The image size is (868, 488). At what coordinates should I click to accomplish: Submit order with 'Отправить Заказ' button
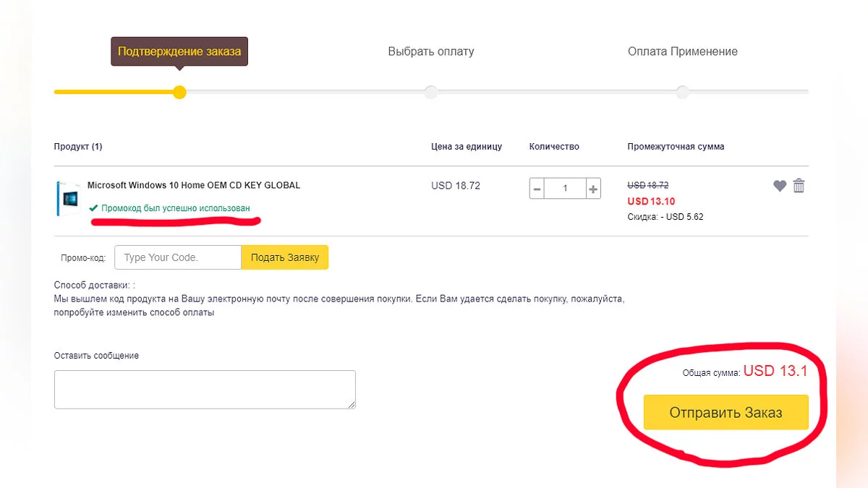726,413
